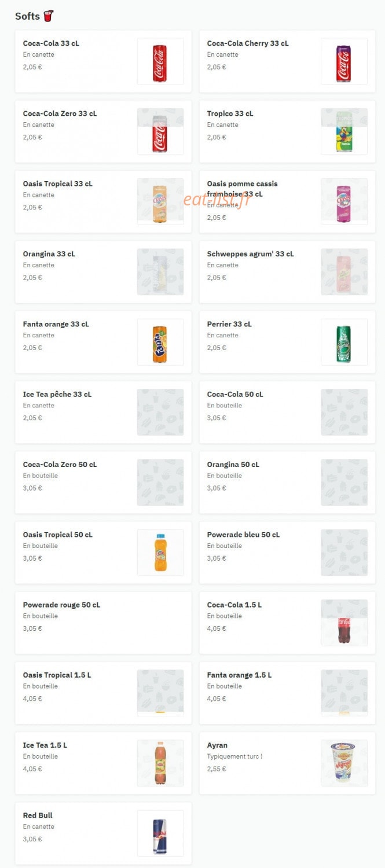Click the Coca-Cola Cherry can image
Viewport: 385px width, 868px height.
tap(344, 61)
